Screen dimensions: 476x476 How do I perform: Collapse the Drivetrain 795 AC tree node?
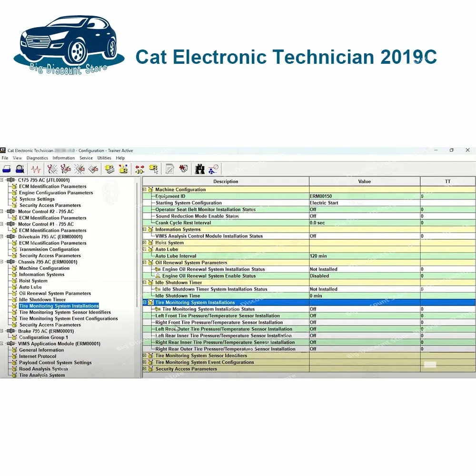pos(1,237)
